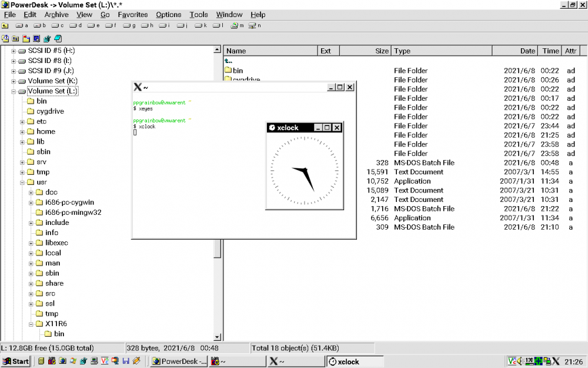
Task: Switch to xclock via its taskbar button
Action: click(353, 361)
